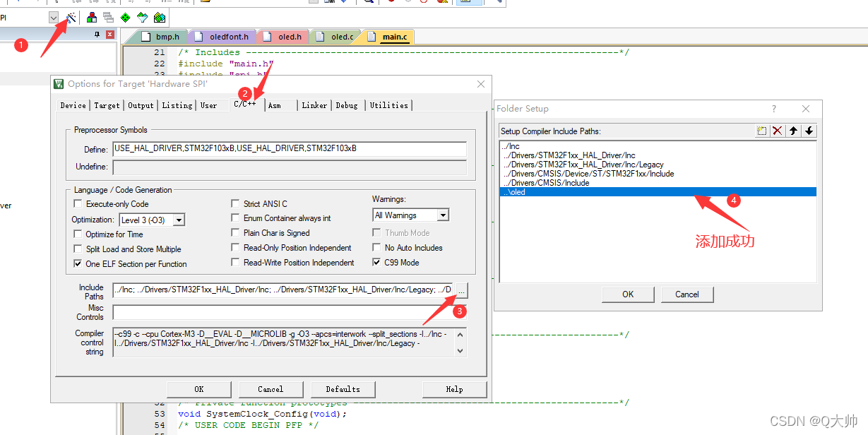Expand the target selection dropdown in toolbar
Image resolution: width=868 pixels, height=435 pixels.
[54, 18]
